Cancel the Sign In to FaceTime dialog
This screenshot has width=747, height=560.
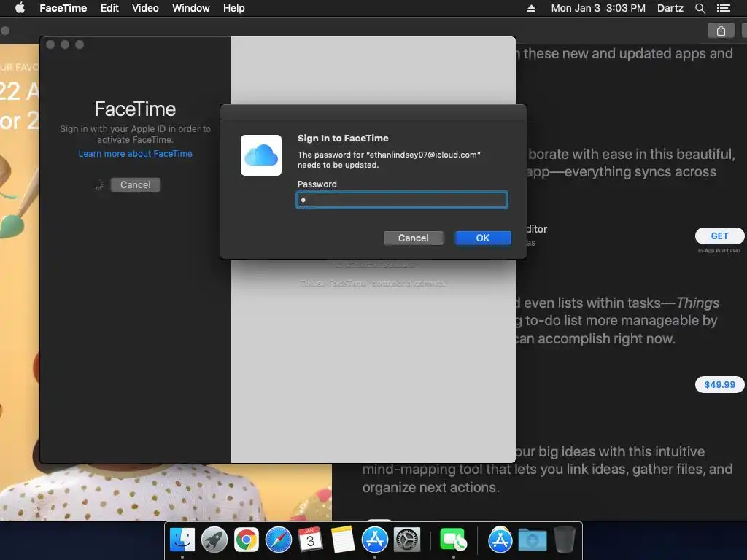[x=413, y=238]
